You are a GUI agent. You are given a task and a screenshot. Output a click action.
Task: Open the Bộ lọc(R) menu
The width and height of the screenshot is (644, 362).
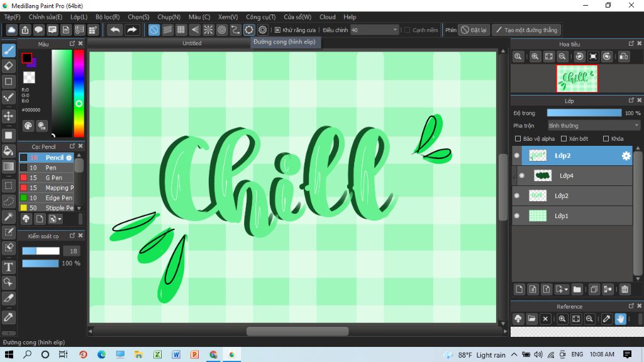click(x=108, y=17)
